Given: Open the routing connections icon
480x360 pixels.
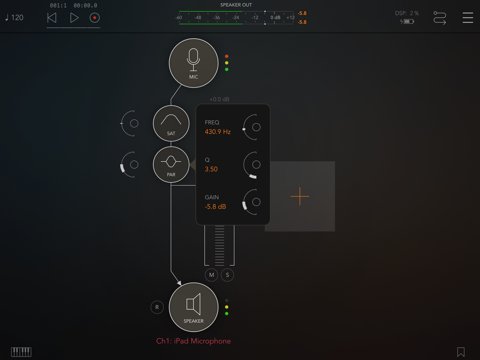Looking at the screenshot, I should coord(440,18).
